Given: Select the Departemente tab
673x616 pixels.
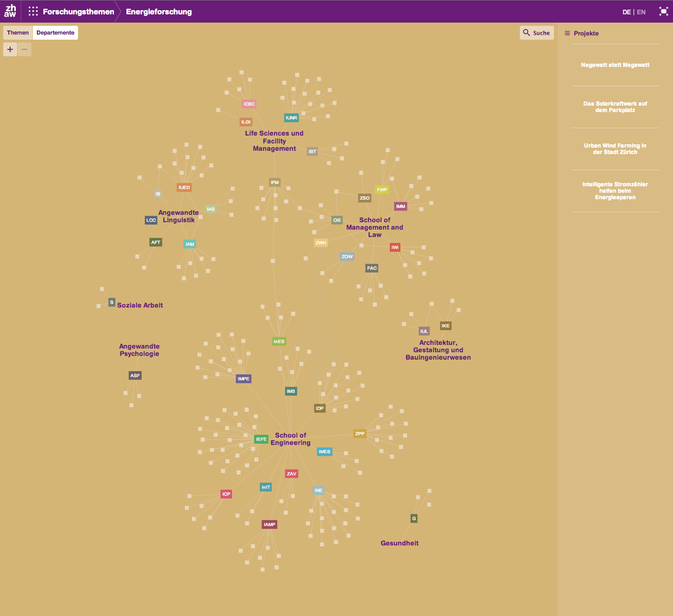Looking at the screenshot, I should coord(55,33).
